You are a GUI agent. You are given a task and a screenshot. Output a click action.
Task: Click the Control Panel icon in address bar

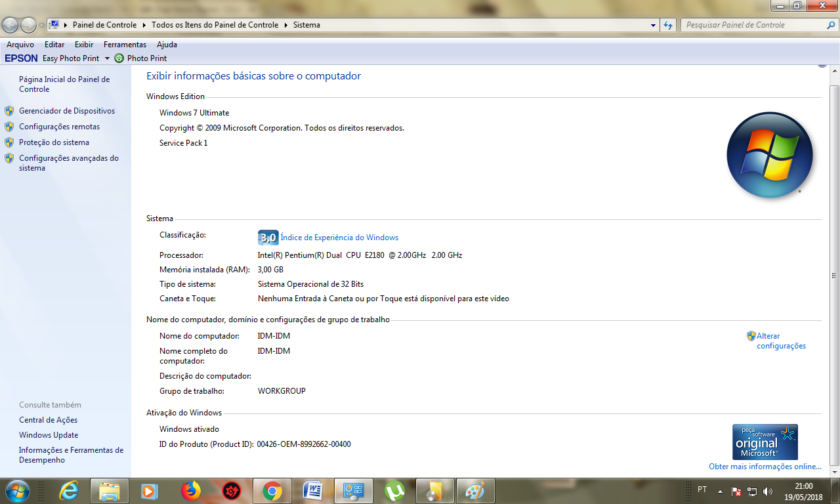coord(55,25)
